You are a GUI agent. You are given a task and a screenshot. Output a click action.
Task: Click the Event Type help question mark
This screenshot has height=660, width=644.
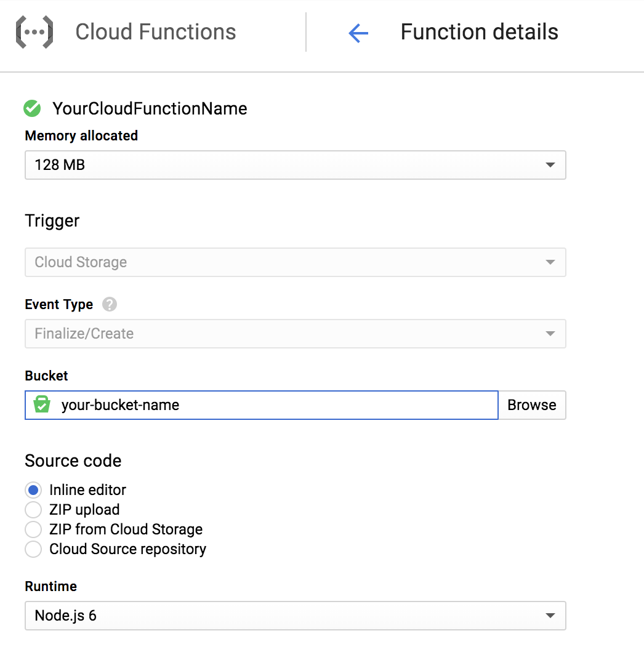110,304
